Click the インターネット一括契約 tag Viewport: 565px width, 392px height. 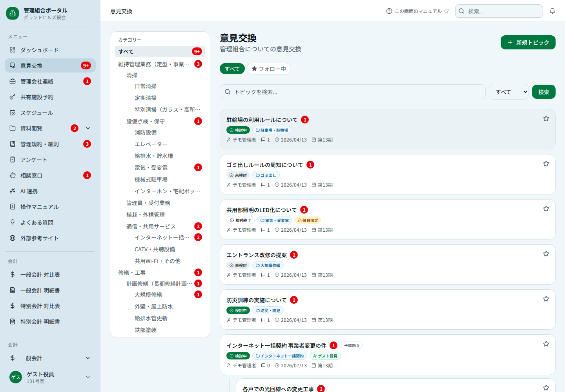tap(280, 356)
